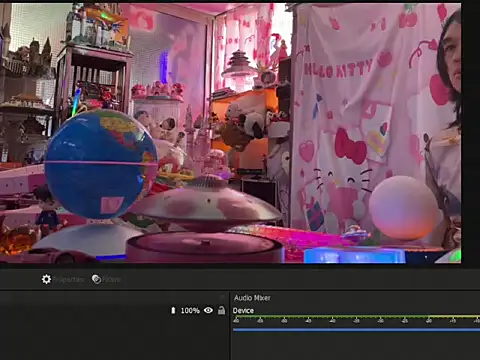Select the webcam preview canvas
Image resolution: width=480 pixels, height=360 pixels.
[x=230, y=133]
